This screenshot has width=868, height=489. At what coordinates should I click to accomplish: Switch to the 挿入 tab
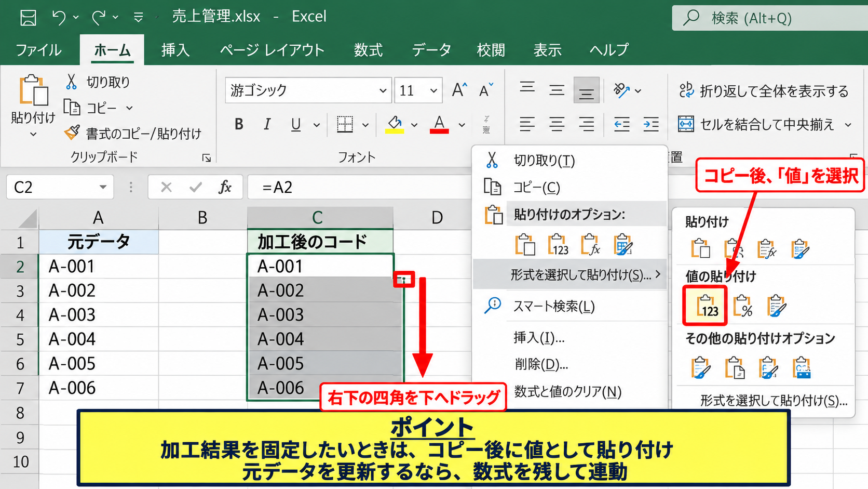[175, 50]
